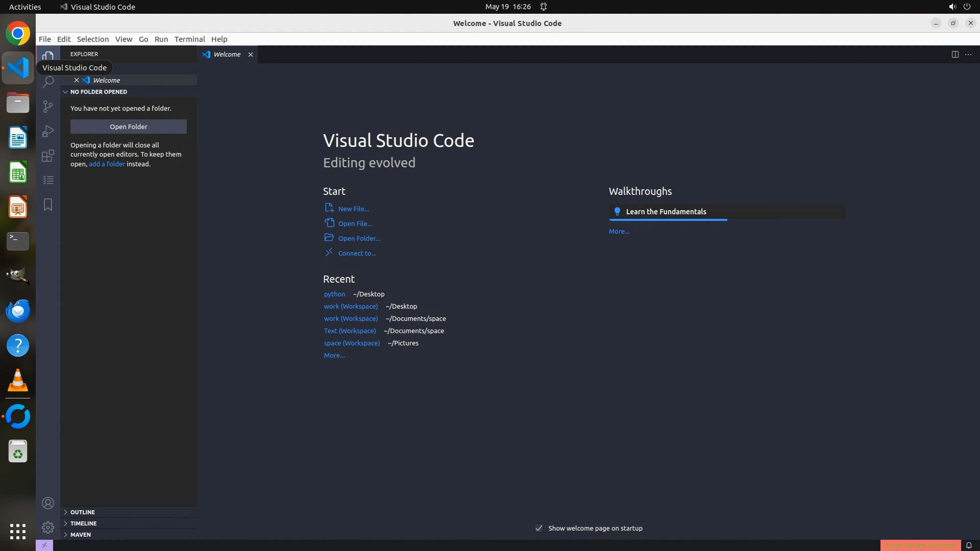The image size is (980, 551).
Task: Expand the Maven section
Action: pos(81,535)
